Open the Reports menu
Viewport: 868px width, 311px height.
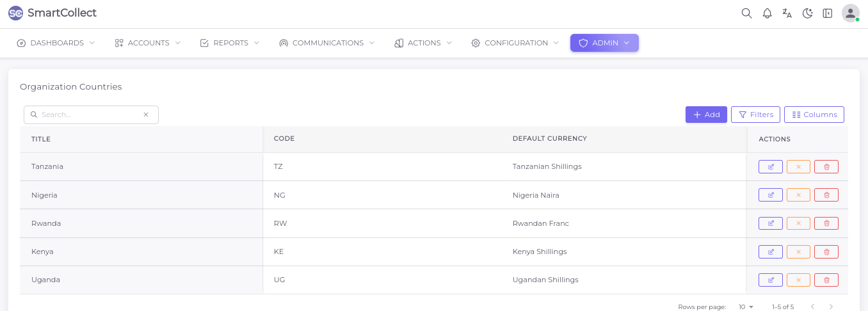coord(230,43)
